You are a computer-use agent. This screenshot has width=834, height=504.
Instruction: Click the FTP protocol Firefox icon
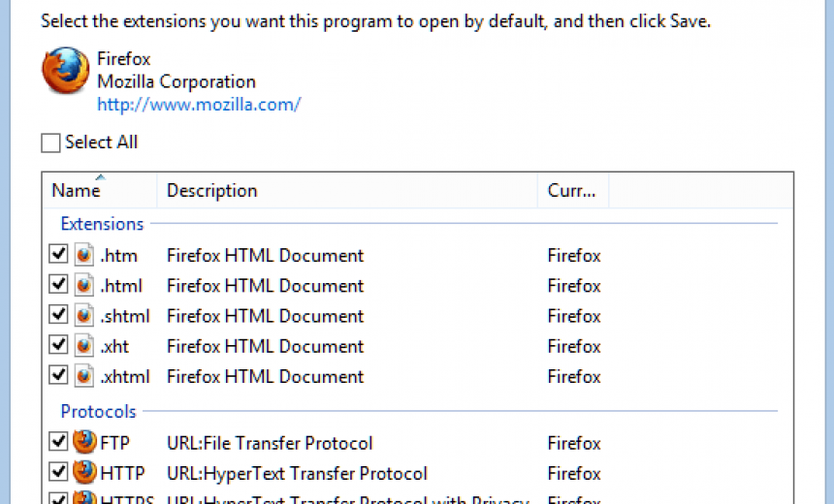[x=85, y=443]
